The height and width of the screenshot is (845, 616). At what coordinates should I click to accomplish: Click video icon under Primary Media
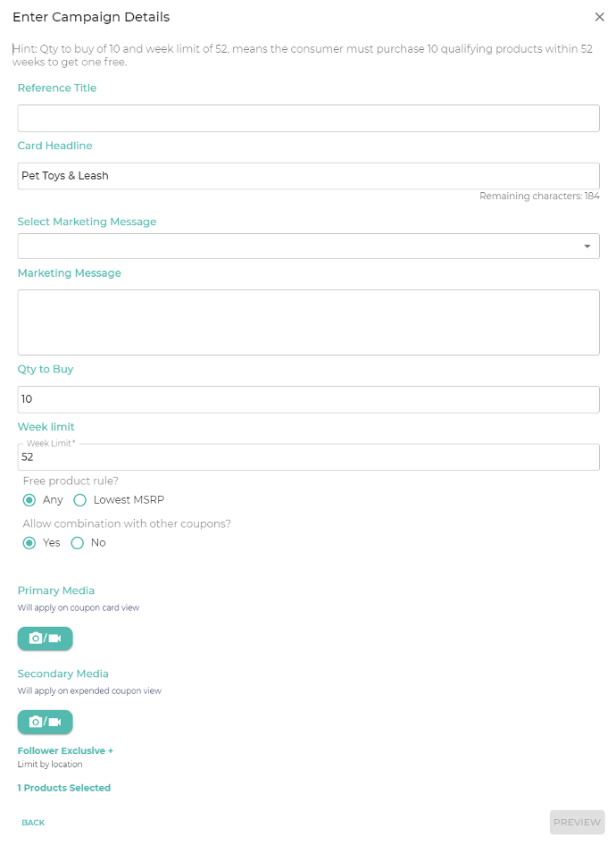click(x=55, y=638)
